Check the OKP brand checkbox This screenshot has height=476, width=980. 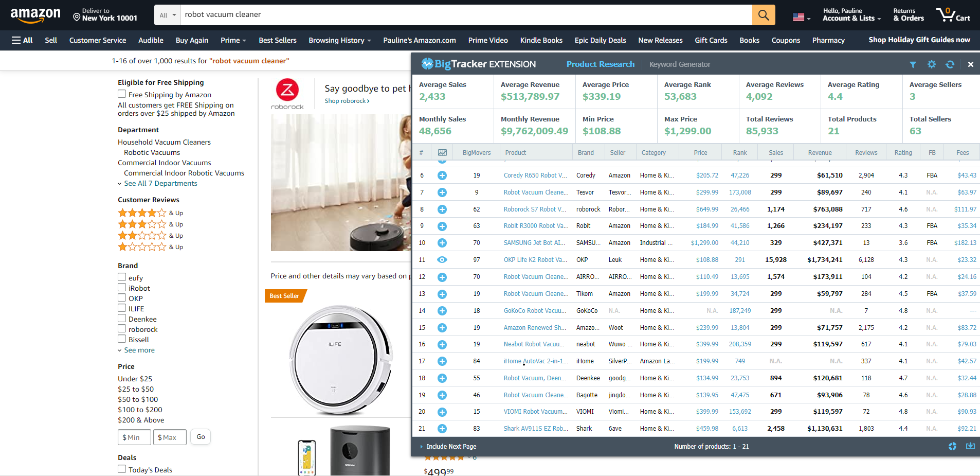pyautogui.click(x=122, y=298)
